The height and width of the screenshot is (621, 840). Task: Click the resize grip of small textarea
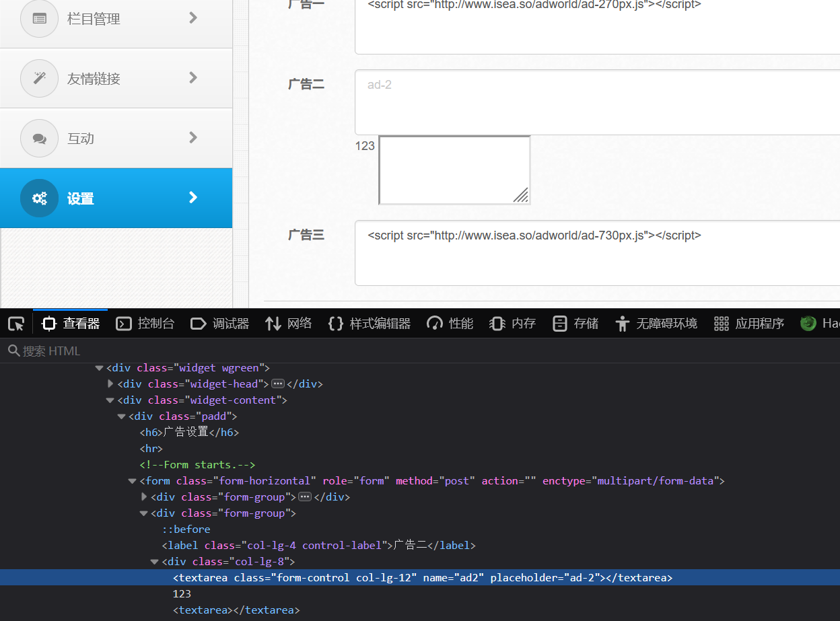click(x=521, y=195)
